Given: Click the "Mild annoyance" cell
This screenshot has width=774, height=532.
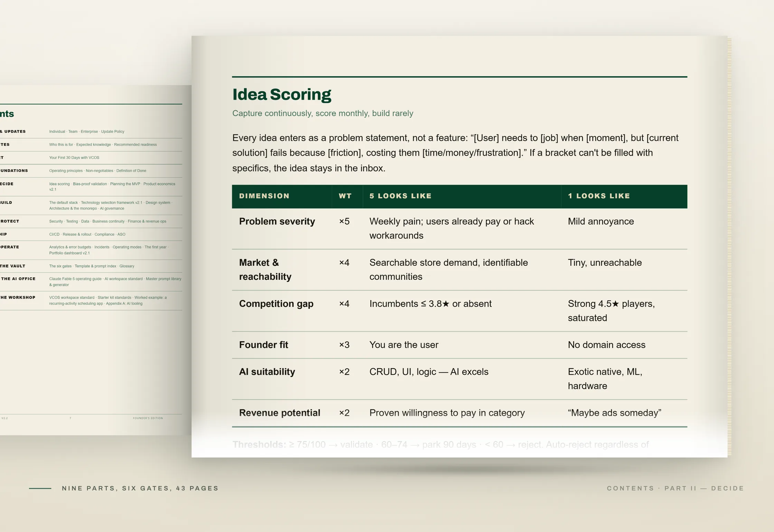Looking at the screenshot, I should (601, 221).
